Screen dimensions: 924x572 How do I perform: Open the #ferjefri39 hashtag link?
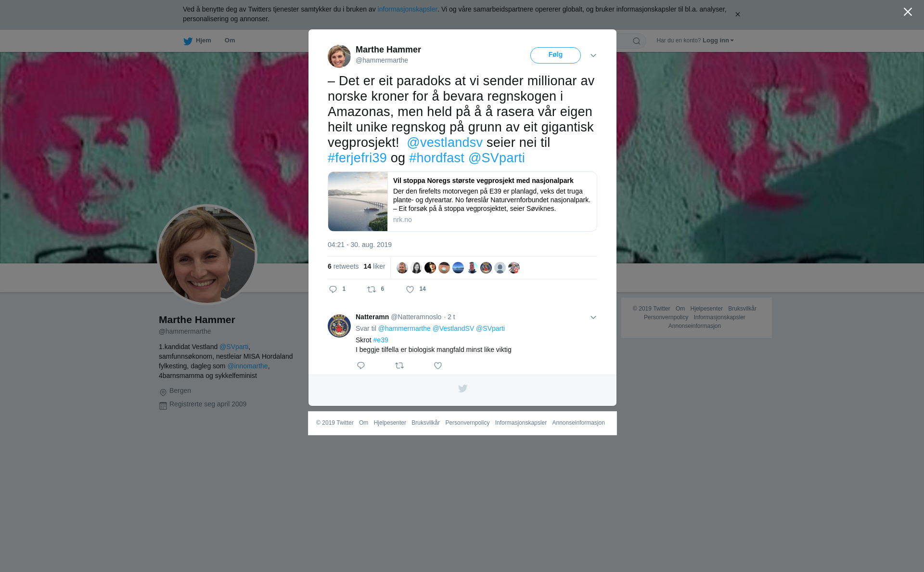click(x=357, y=158)
